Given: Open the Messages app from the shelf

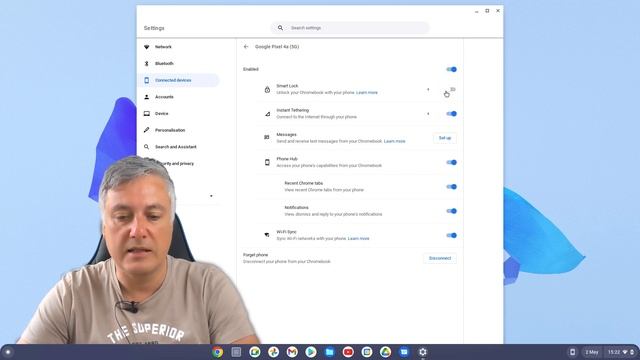Looking at the screenshot, I should (404, 352).
